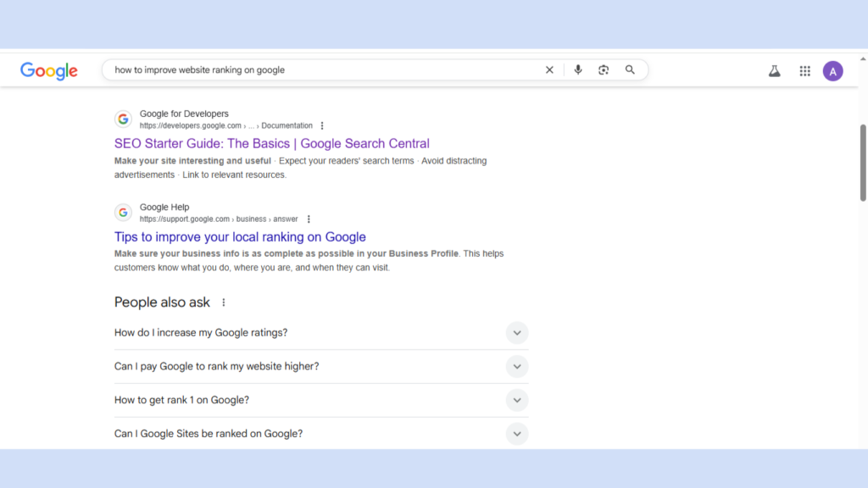Click Google for Developers result favicon
Viewport: 868px width, 488px height.
(123, 119)
